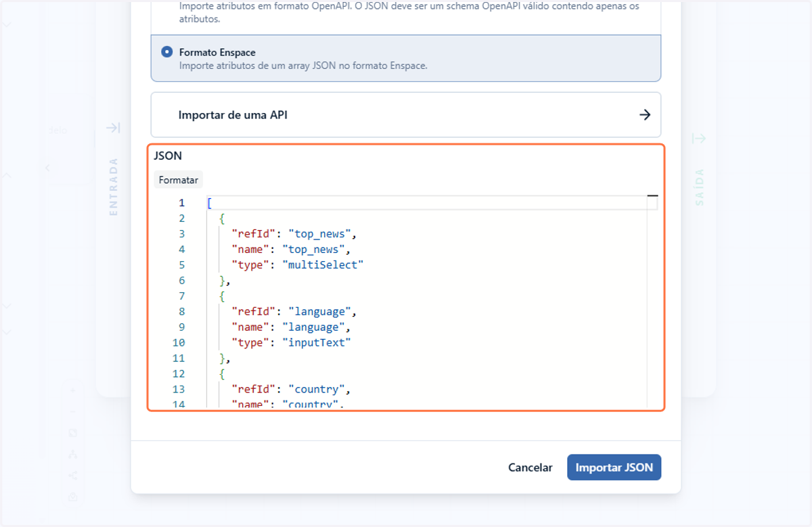The height and width of the screenshot is (527, 812).
Task: Click the SAÍDA vertical label in the background
Action: point(699,187)
